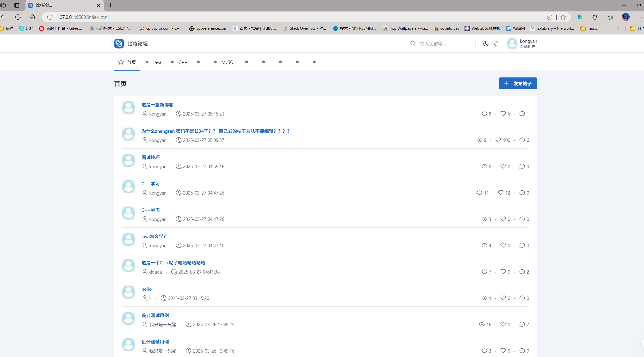This screenshot has height=357, width=644.
Task: Click search magnifier icon
Action: [413, 44]
